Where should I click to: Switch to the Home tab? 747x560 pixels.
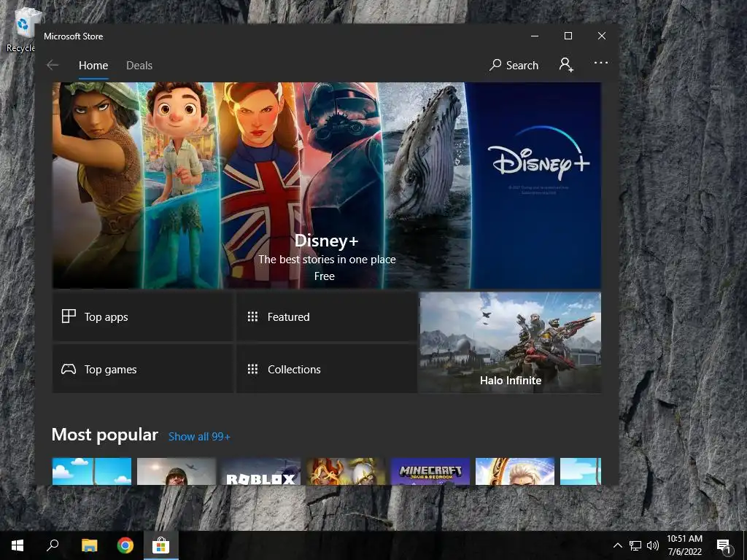tap(93, 65)
